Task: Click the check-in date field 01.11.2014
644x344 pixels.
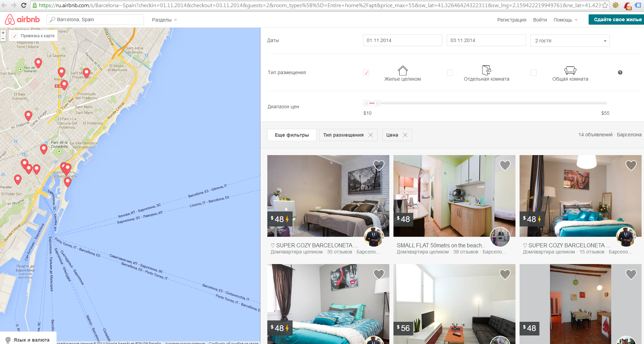Action: coord(403,40)
